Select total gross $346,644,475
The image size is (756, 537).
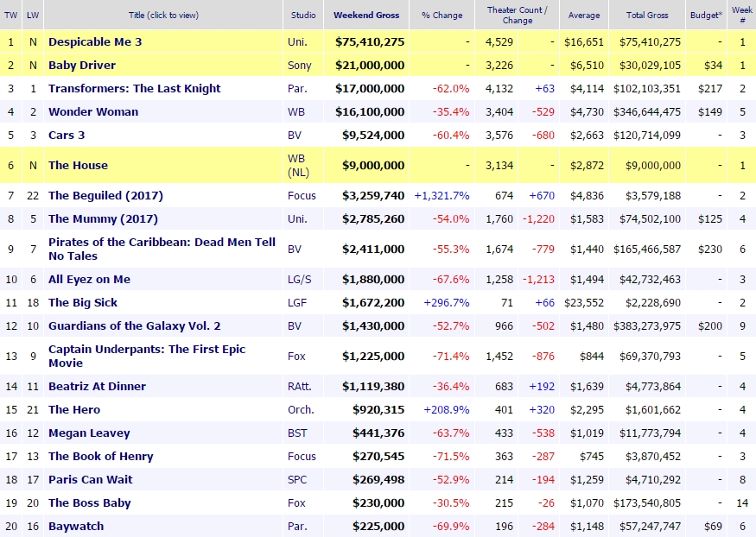point(647,111)
